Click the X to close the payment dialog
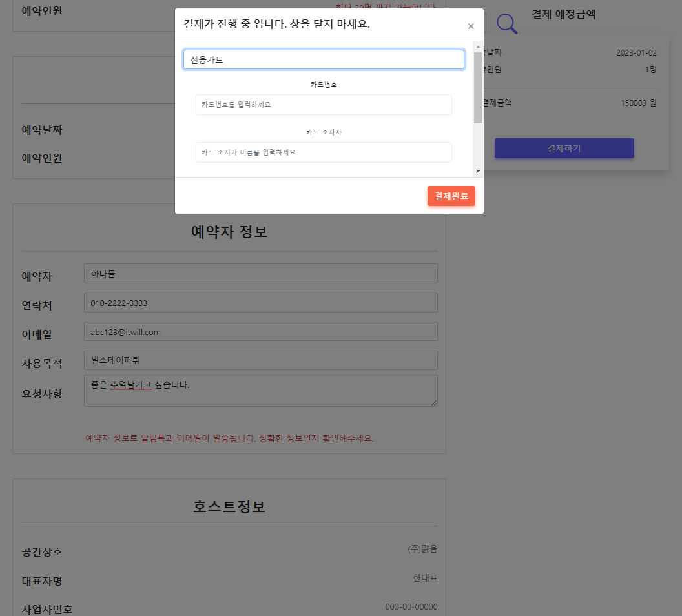 tap(471, 26)
